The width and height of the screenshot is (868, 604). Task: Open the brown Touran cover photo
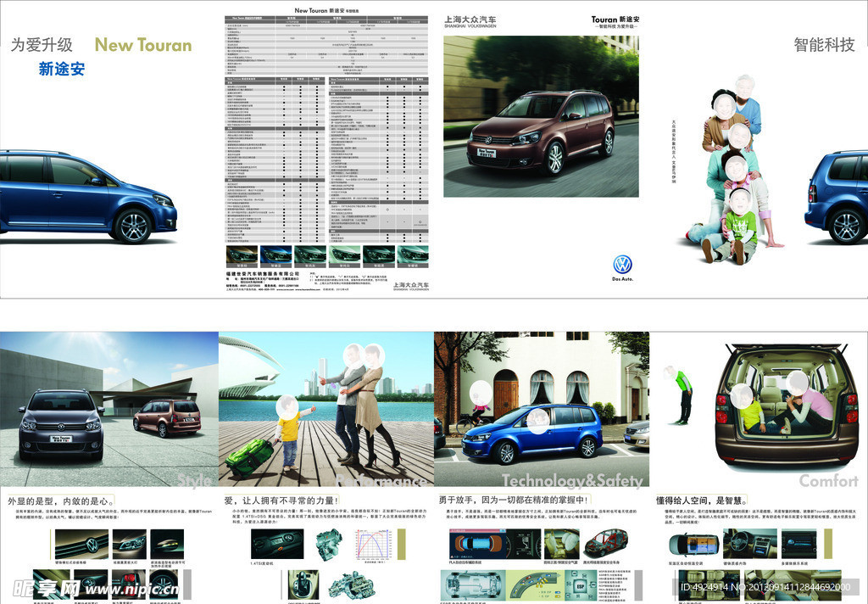(541, 116)
